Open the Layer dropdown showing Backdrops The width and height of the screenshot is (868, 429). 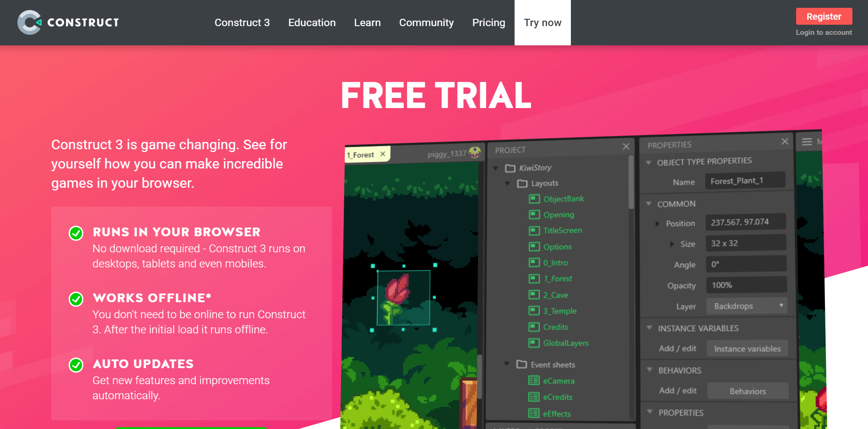pyautogui.click(x=746, y=306)
